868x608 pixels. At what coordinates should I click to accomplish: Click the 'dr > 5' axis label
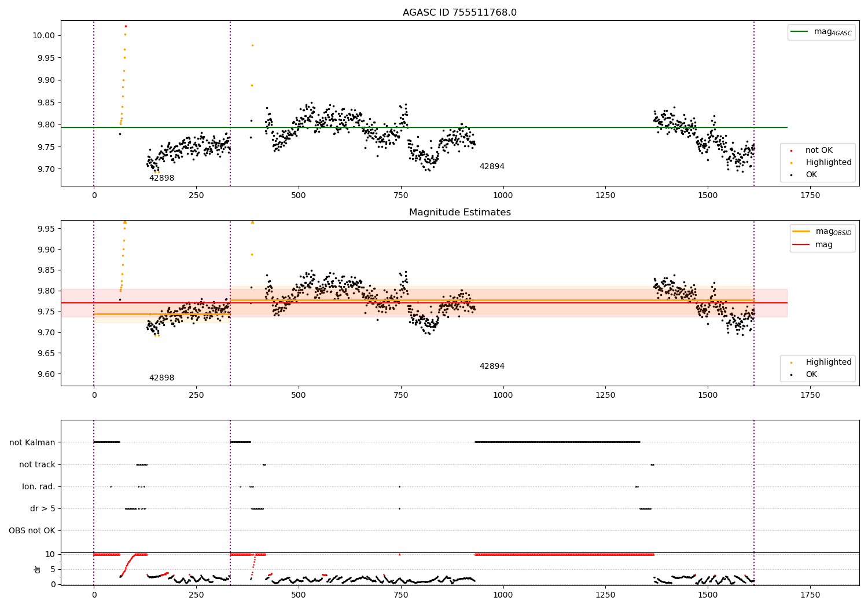43,509
